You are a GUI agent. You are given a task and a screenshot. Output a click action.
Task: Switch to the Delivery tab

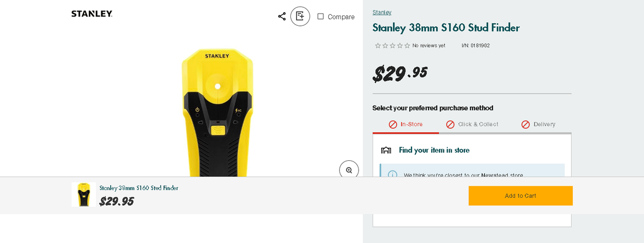click(538, 125)
